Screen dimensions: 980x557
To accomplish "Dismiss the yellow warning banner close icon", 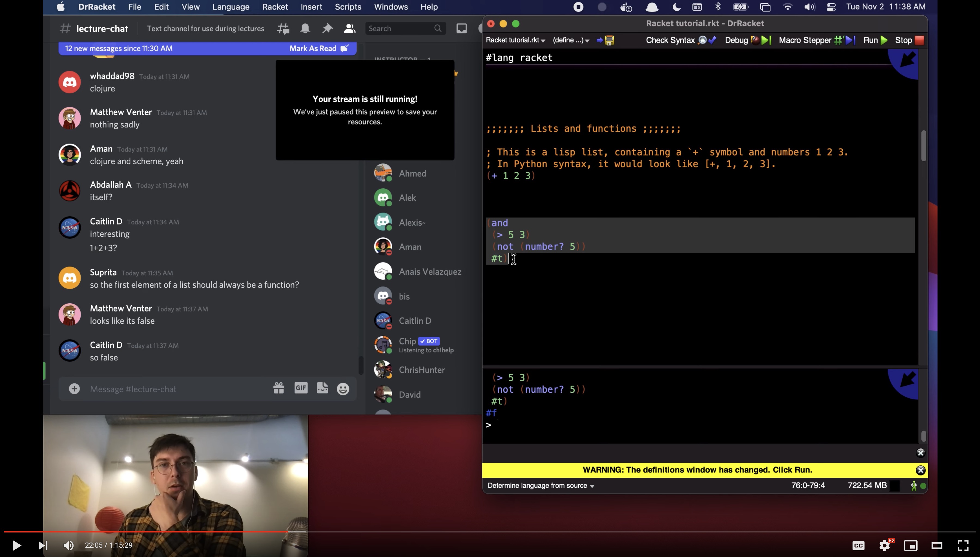I will pos(921,470).
